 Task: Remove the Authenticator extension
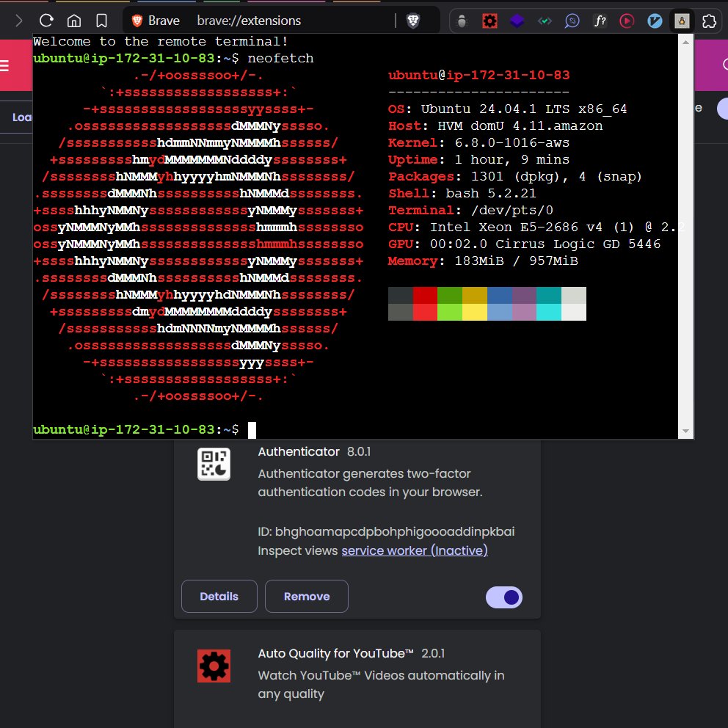[306, 597]
